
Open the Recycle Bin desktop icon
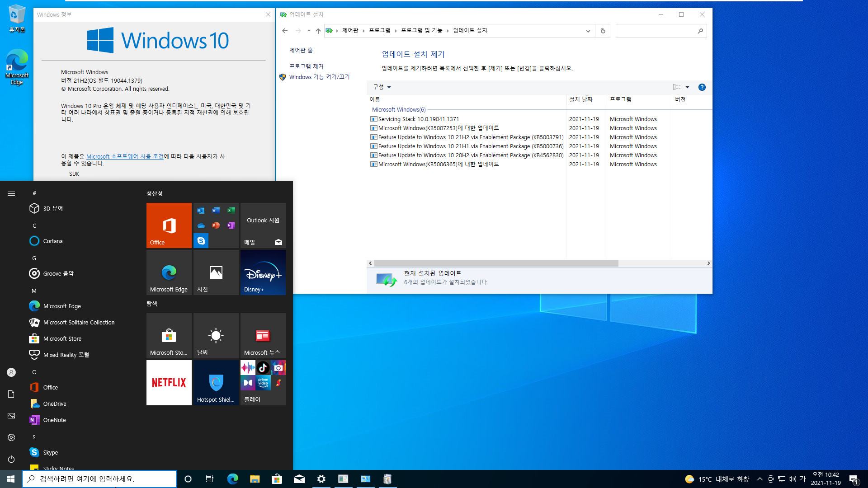[17, 19]
